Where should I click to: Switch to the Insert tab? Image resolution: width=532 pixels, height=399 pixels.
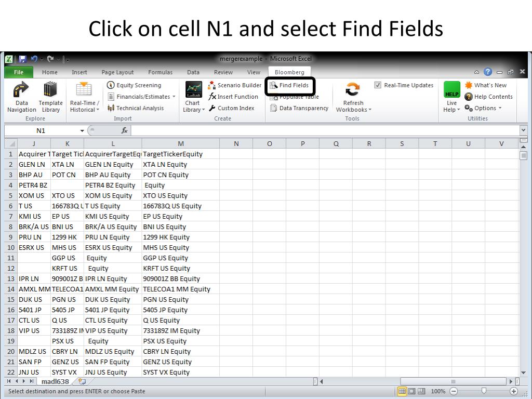[79, 72]
